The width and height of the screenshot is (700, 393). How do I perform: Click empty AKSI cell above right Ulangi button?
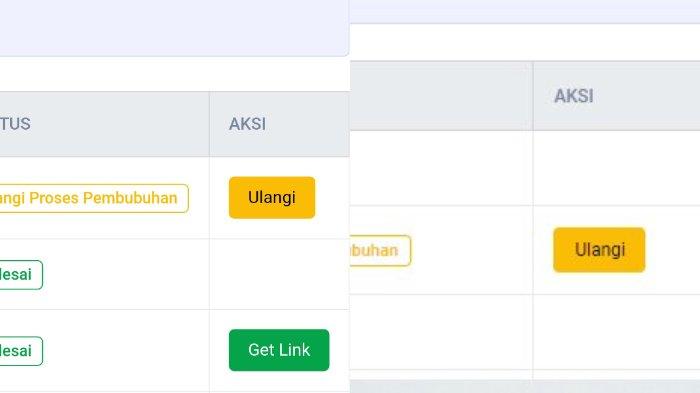coord(616,168)
